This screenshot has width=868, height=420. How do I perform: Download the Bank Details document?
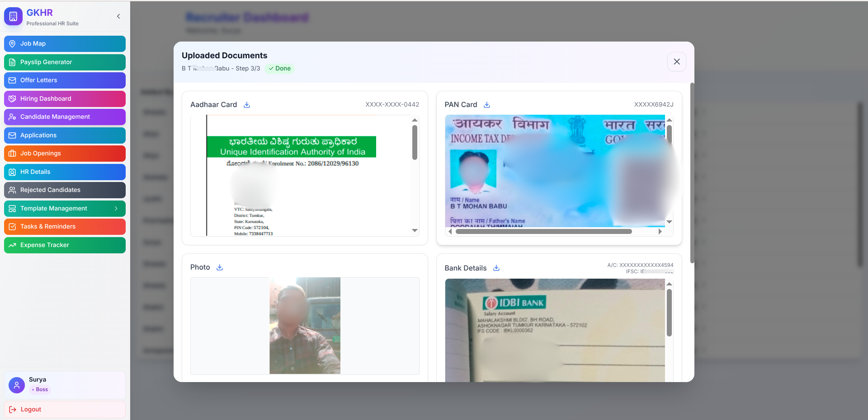pos(496,268)
